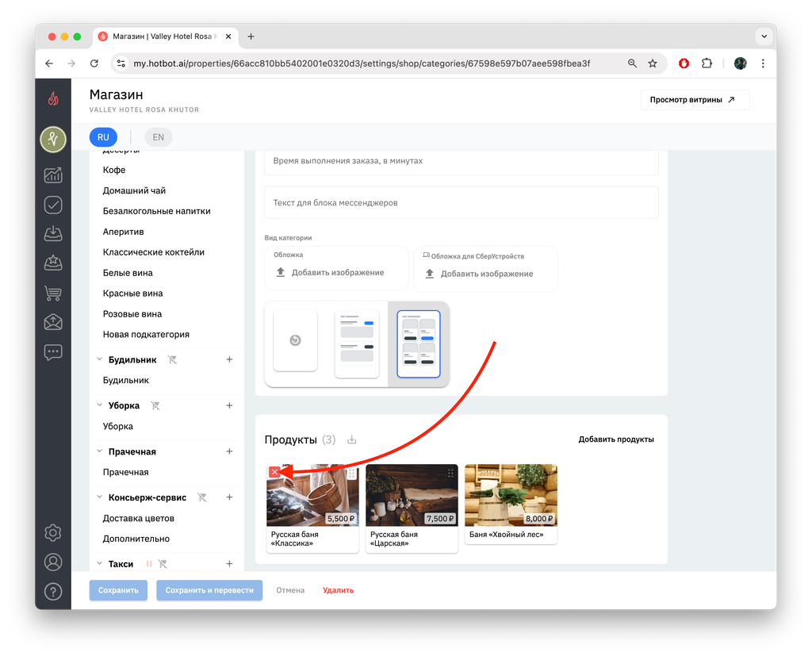Select the Магазин browser tab
Screen dimensions: 812x656
(166, 36)
